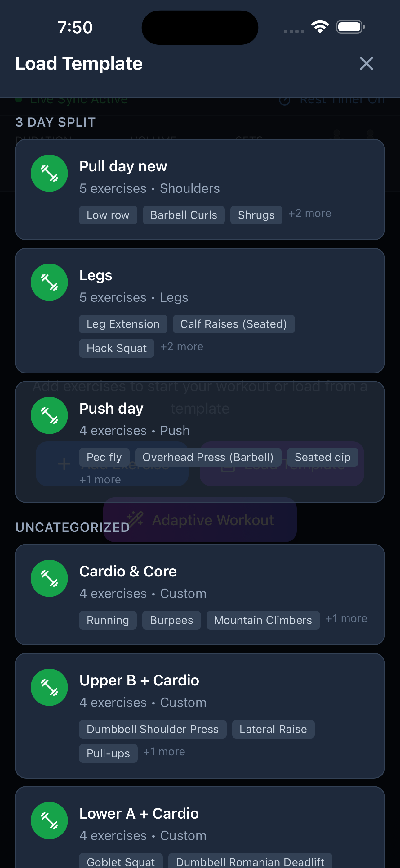Screen dimensions: 400x868
Task: Close the Load Template screen
Action: (x=367, y=63)
